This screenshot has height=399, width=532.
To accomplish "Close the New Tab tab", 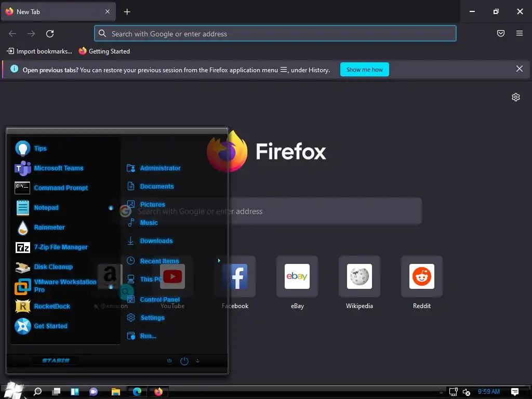I will point(108,11).
